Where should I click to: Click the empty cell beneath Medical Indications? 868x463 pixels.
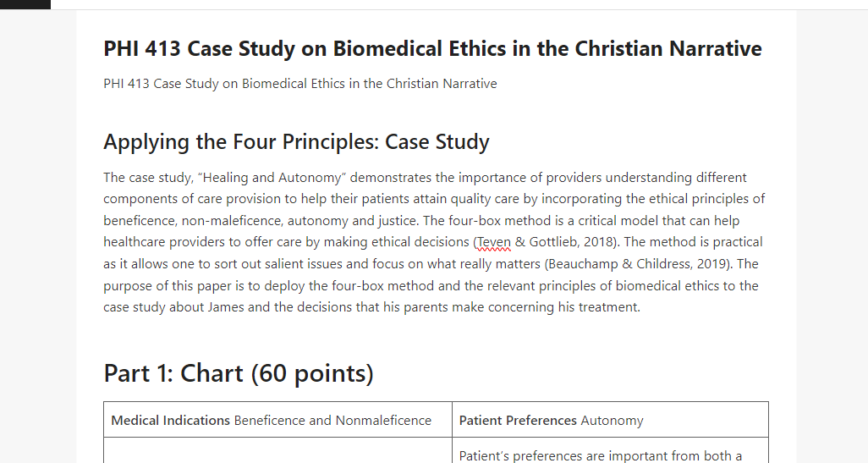pos(277,451)
